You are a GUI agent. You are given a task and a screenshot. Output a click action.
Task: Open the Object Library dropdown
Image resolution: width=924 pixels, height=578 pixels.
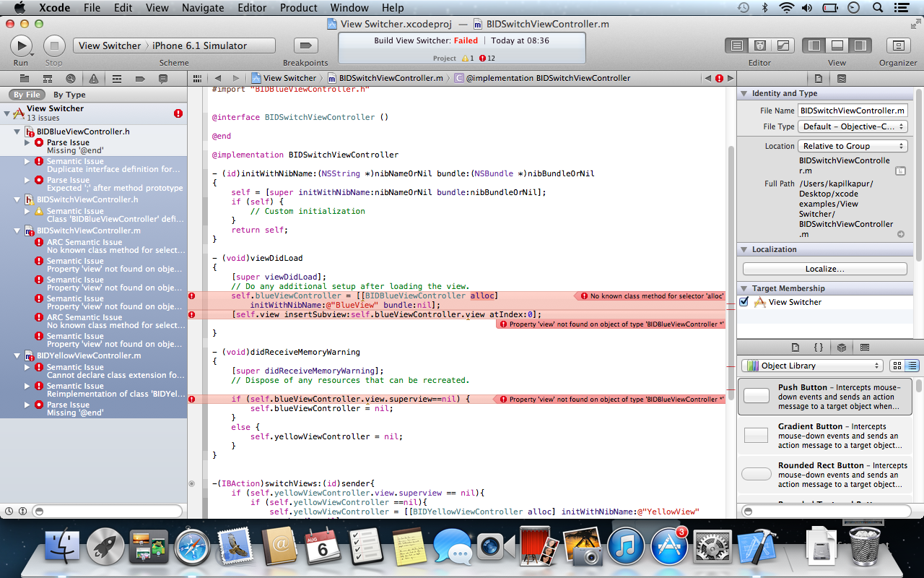pyautogui.click(x=812, y=366)
